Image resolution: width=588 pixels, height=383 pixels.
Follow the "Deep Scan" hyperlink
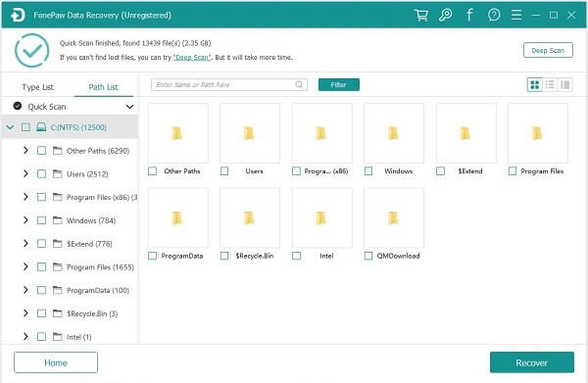click(x=192, y=58)
